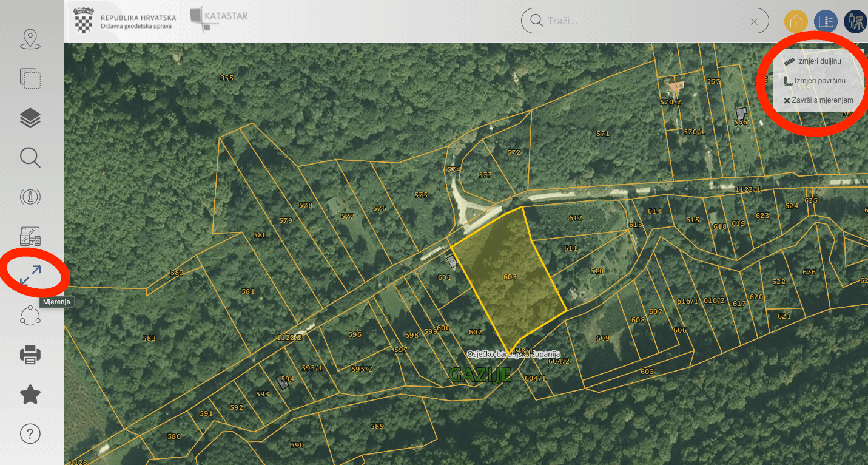Click parcel label 616/1
The image size is (868, 465).
coord(688,301)
